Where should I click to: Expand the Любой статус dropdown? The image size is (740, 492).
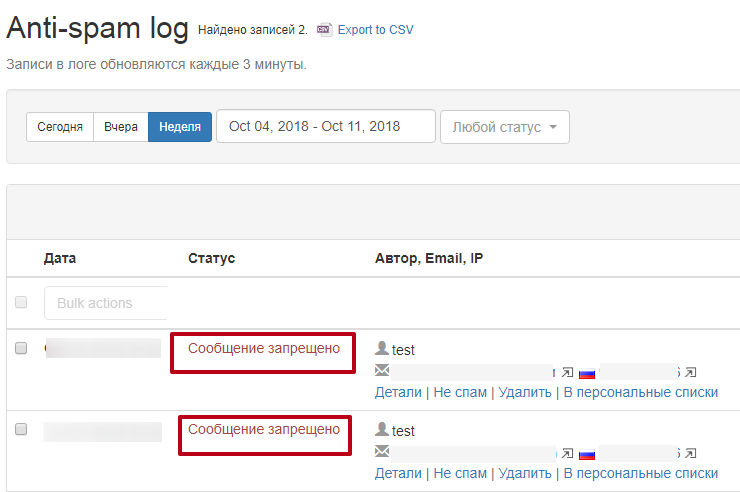click(504, 127)
